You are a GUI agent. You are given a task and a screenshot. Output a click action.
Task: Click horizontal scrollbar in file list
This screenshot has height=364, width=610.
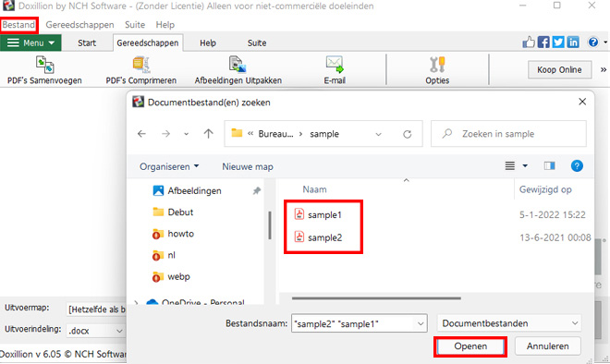pos(376,298)
